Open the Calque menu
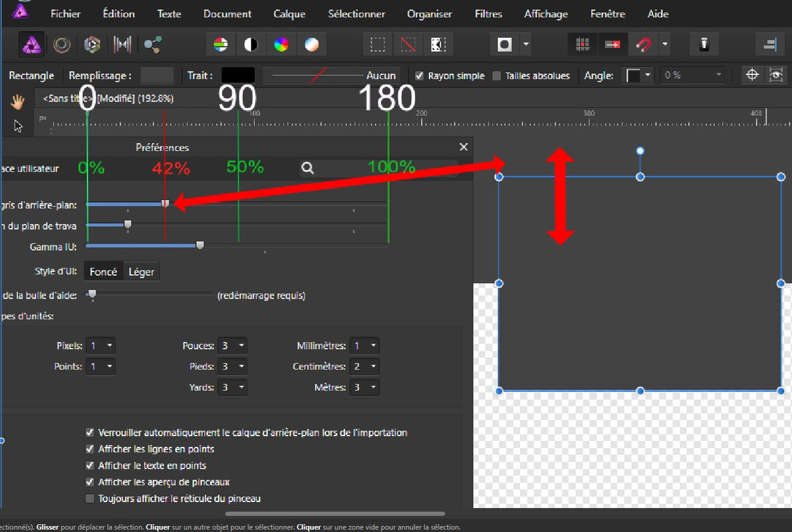The image size is (792, 532). 289,14
